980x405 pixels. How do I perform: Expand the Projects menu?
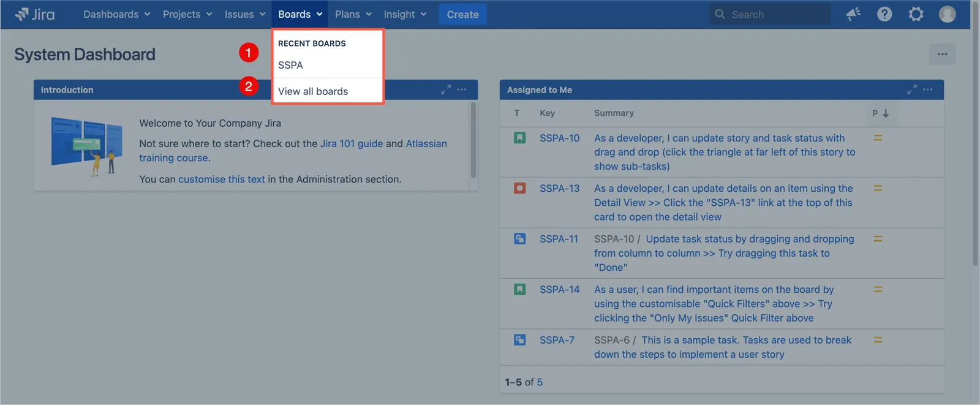click(x=187, y=14)
